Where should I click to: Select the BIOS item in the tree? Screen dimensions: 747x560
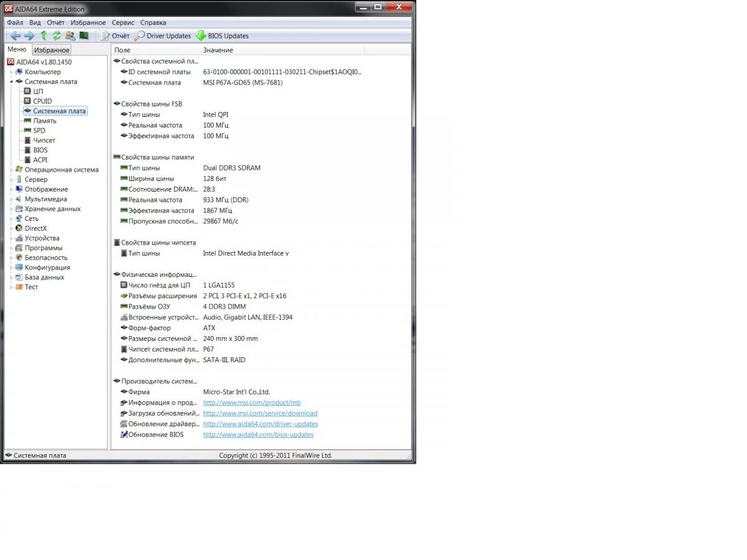[40, 150]
